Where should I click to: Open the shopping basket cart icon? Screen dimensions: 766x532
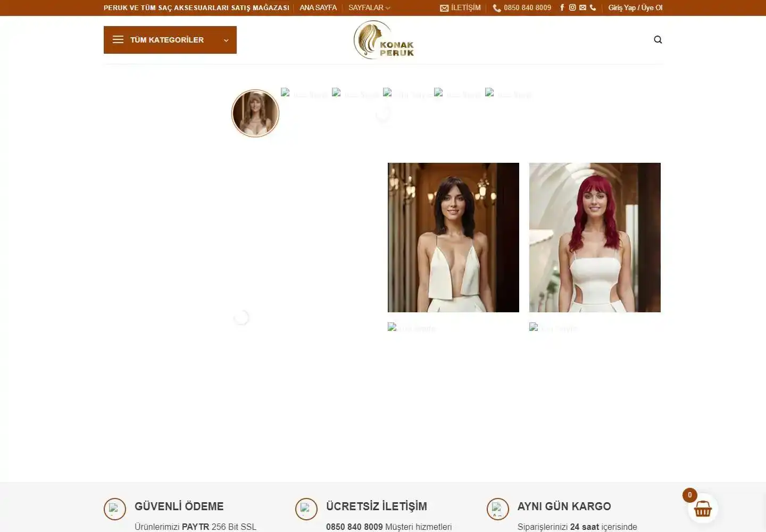pos(703,509)
